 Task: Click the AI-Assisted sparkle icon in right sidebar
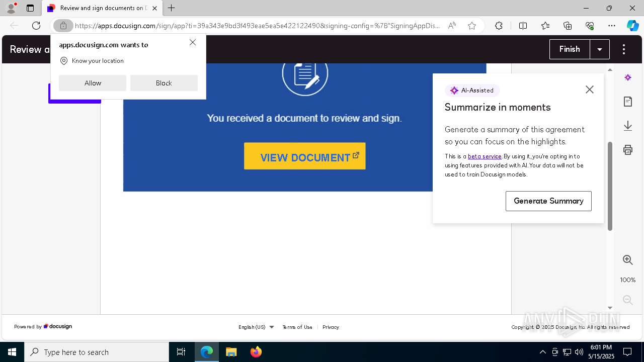tap(628, 77)
